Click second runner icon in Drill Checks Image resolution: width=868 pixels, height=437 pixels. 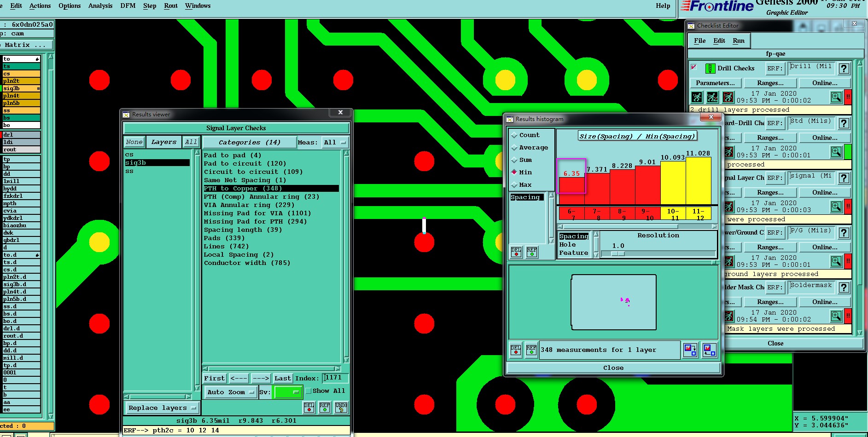pyautogui.click(x=712, y=97)
